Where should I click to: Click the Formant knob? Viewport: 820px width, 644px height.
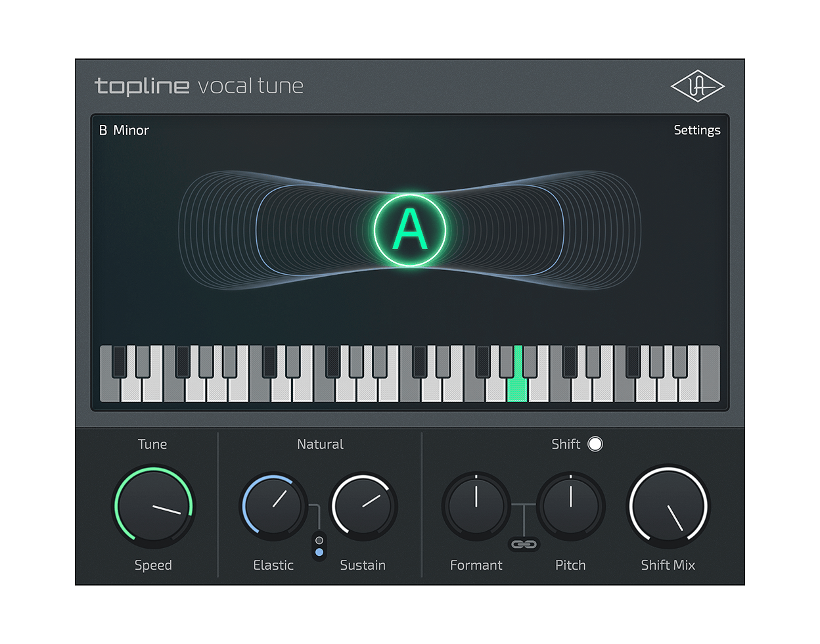(476, 506)
